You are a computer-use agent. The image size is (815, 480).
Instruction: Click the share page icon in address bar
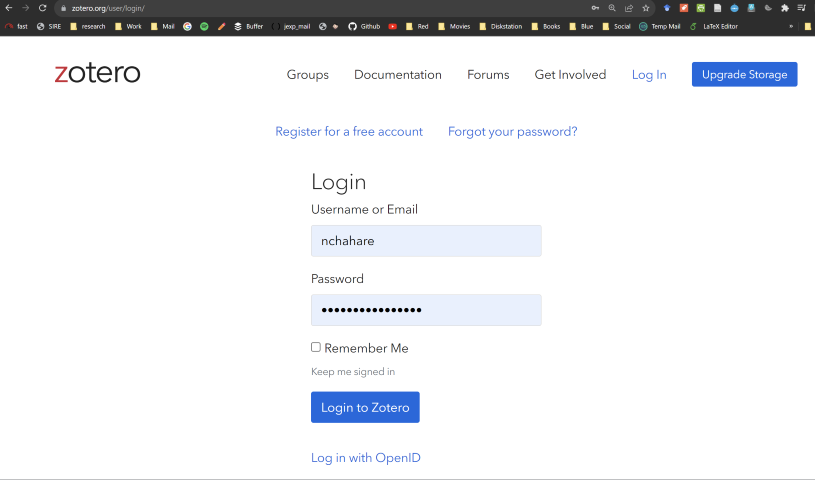point(629,8)
